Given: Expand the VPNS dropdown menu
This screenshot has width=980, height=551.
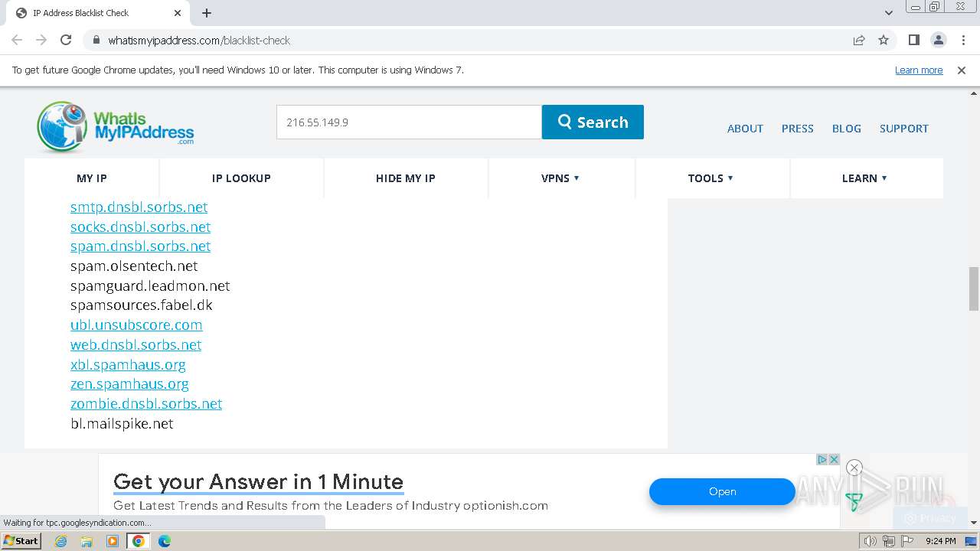Looking at the screenshot, I should [560, 178].
